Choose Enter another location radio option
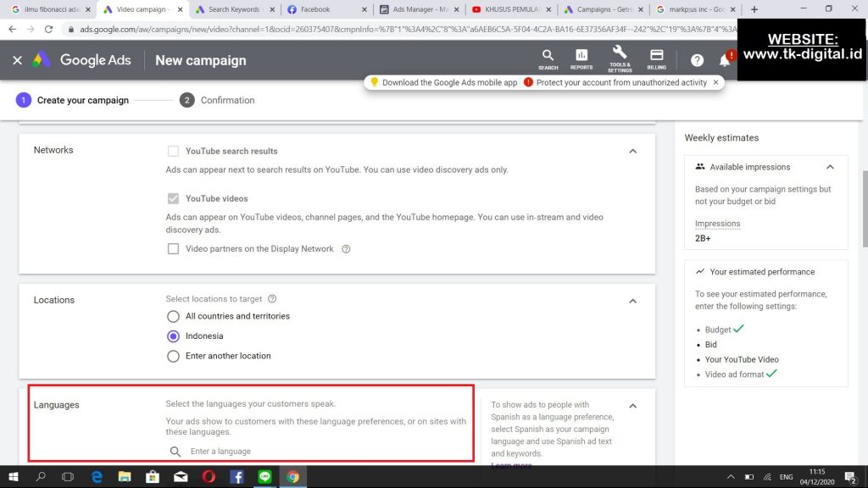This screenshot has height=488, width=868. pos(173,356)
